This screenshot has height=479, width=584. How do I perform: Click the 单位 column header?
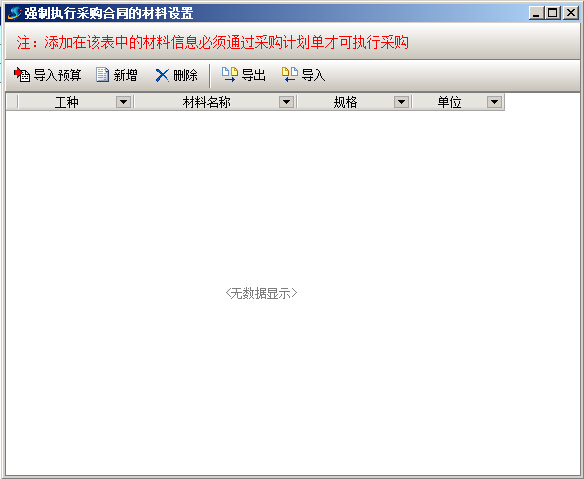click(450, 102)
